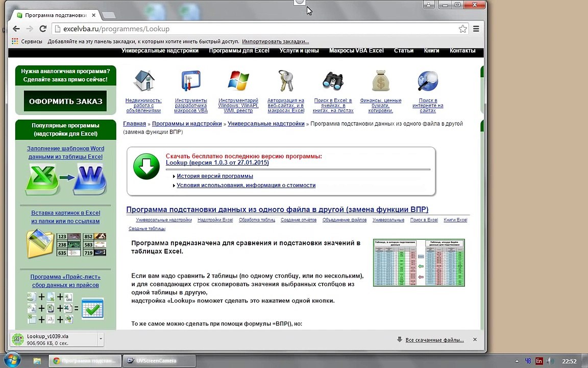The image size is (588, 368).
Task: Click the VBA macro tools icon
Action: tap(191, 80)
